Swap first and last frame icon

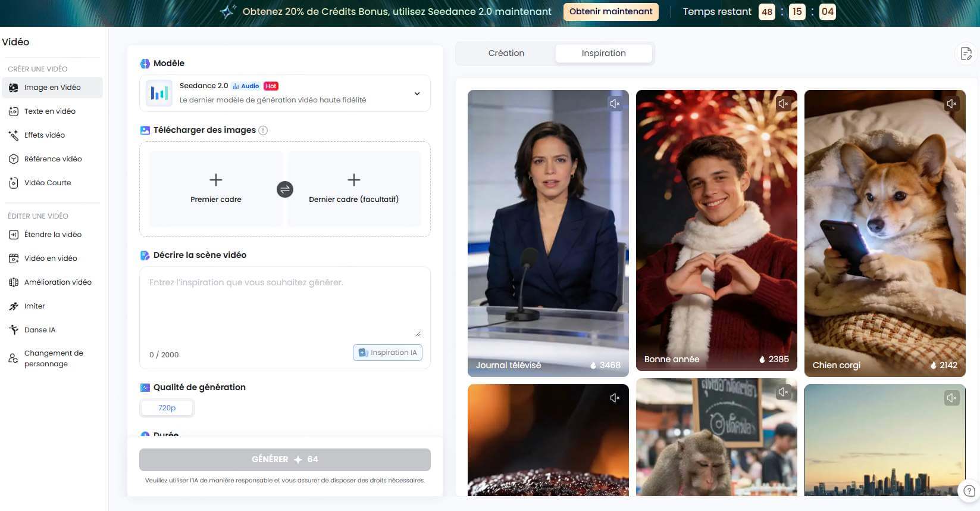(285, 189)
